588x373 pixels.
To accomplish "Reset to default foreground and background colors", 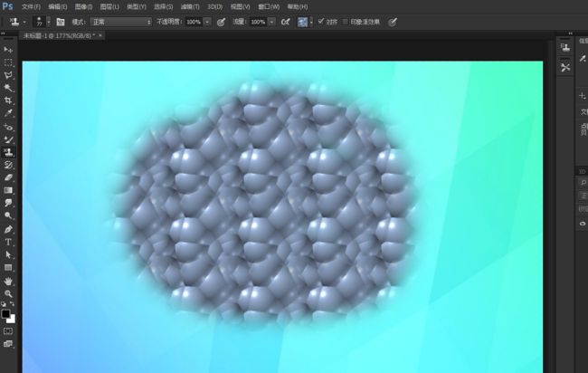I will point(4,304).
